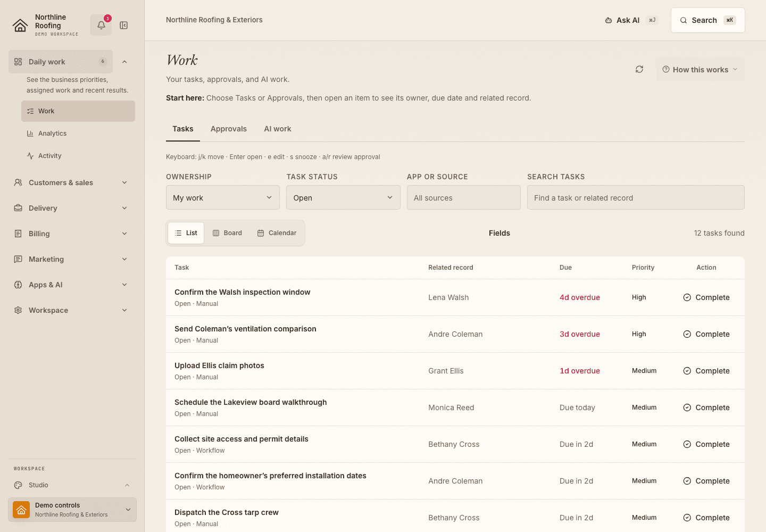Open Demo controls switcher

[x=72, y=510]
